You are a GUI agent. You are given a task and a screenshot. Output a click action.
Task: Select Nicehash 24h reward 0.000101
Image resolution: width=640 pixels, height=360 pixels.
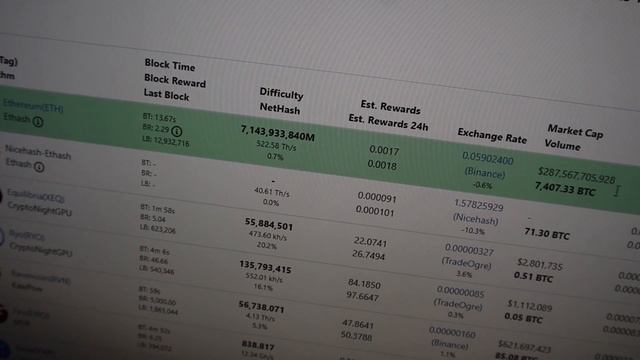tap(375, 211)
